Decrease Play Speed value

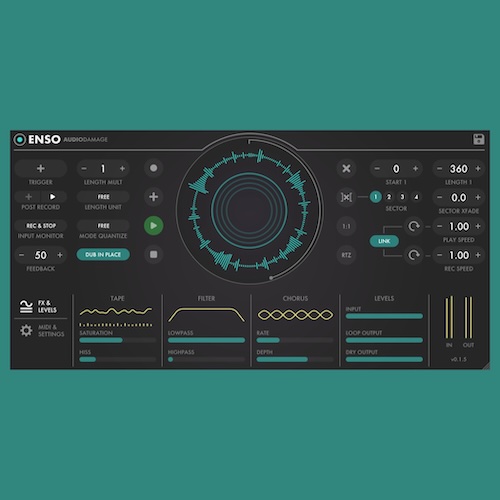click(x=440, y=226)
